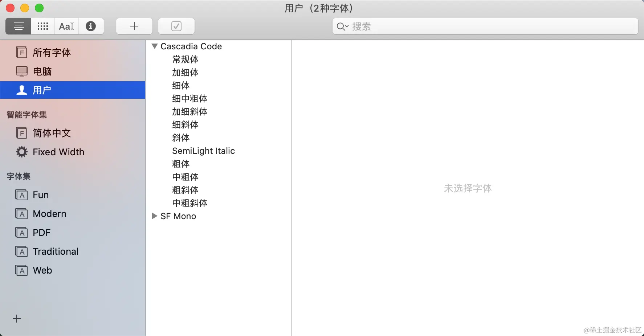644x336 pixels.
Task: Click the search field magnifier dropdown
Action: click(x=342, y=26)
